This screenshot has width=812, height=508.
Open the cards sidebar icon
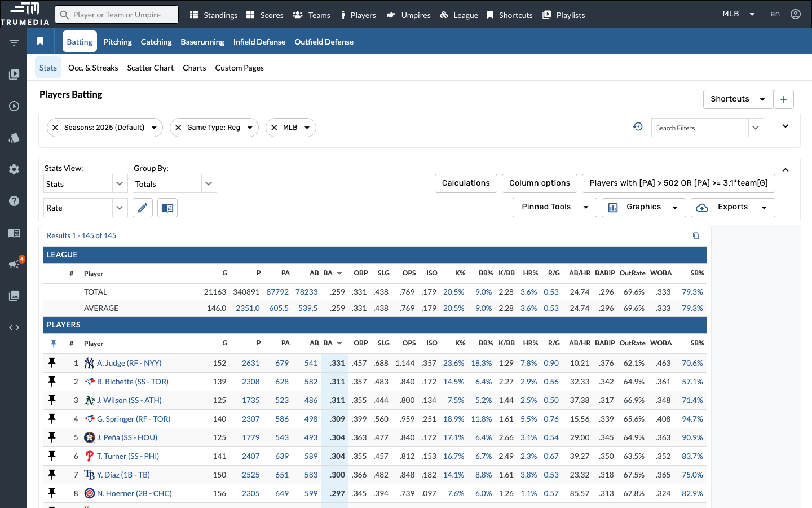14,138
